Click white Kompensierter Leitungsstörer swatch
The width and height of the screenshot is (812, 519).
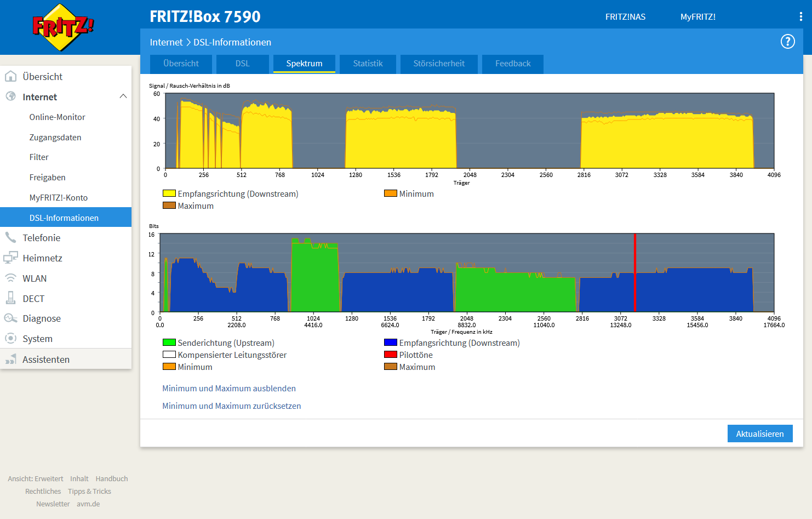(x=169, y=354)
